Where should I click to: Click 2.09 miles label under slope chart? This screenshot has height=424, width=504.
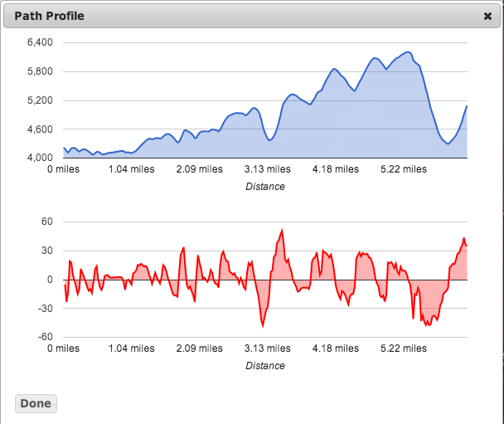point(199,348)
